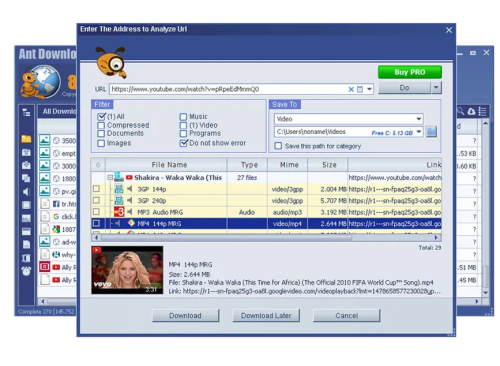Uncheck Do not show error
This screenshot has width=500, height=366.
coord(183,143)
